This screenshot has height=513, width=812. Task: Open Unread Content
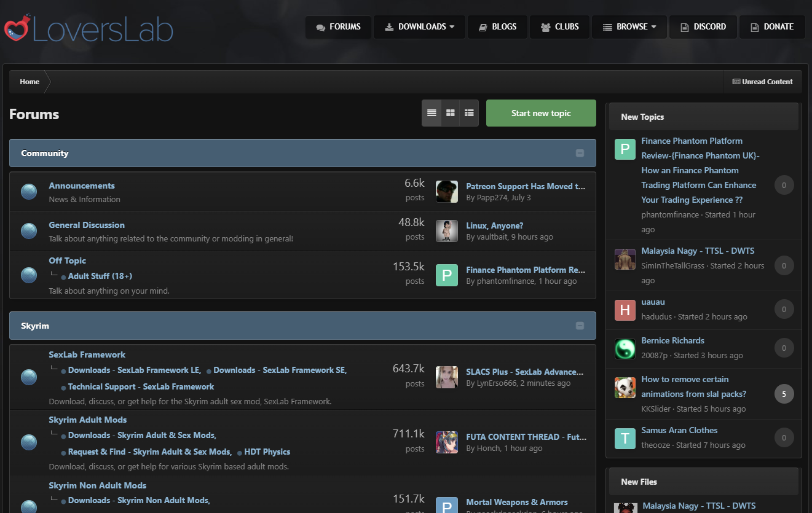763,82
